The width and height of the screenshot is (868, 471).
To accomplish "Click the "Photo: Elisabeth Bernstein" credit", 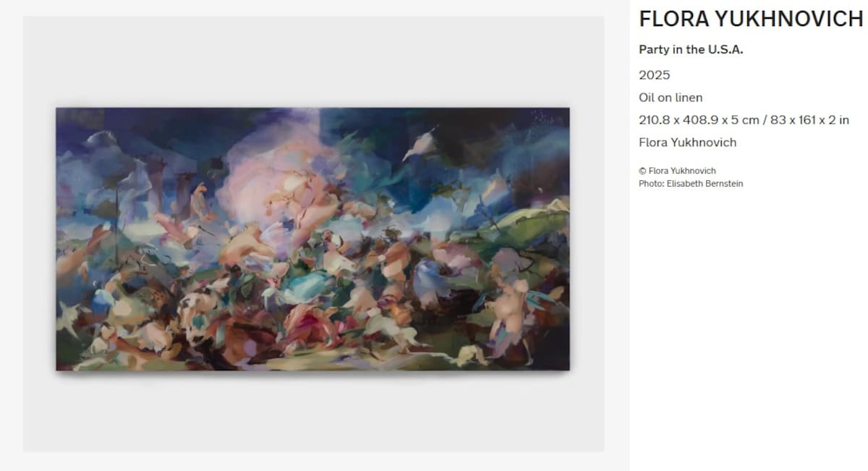I will click(691, 184).
